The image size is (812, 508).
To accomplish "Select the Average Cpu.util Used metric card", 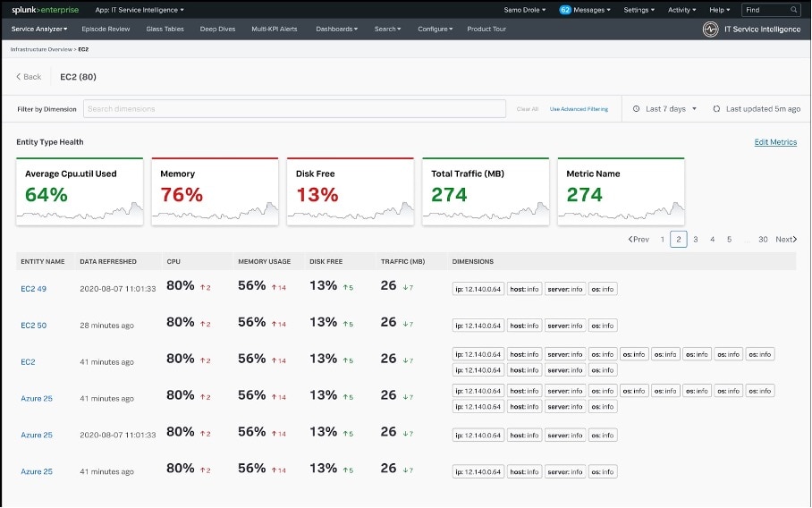I will [80, 191].
